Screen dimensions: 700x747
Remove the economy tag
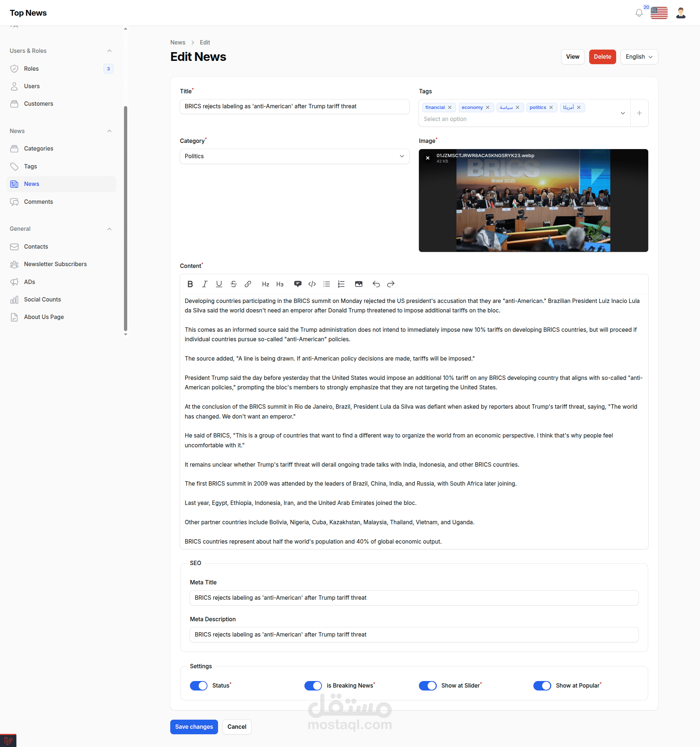pyautogui.click(x=487, y=108)
